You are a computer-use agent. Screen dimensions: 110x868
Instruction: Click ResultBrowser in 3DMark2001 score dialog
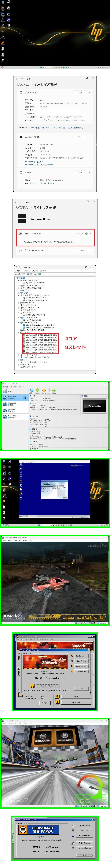81,666
